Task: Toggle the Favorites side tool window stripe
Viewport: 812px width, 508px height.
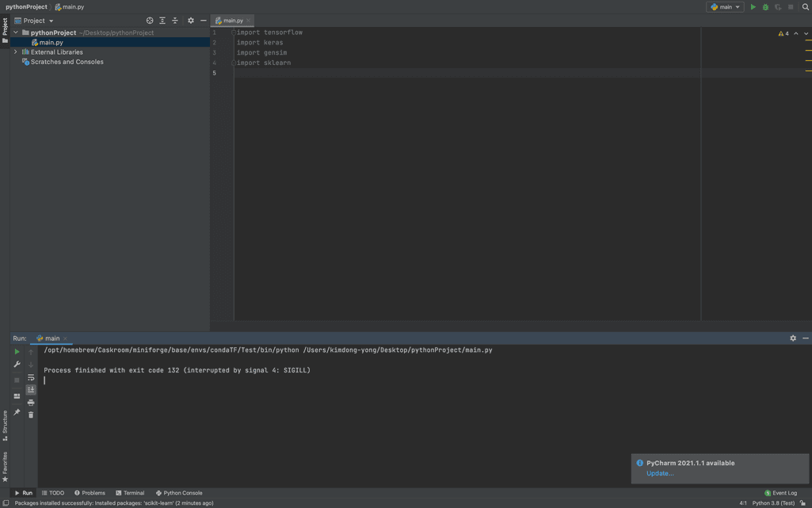Action: click(x=5, y=467)
